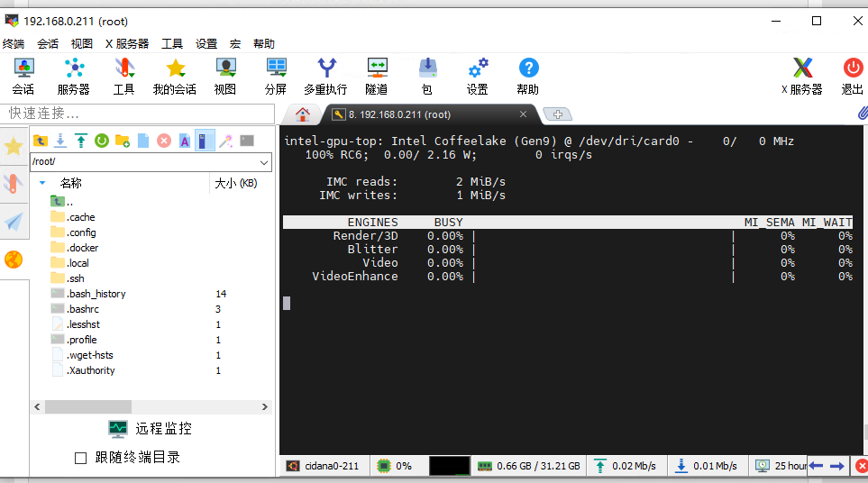The height and width of the screenshot is (483, 868).
Task: Expand the /root/ path dropdown
Action: coord(263,162)
